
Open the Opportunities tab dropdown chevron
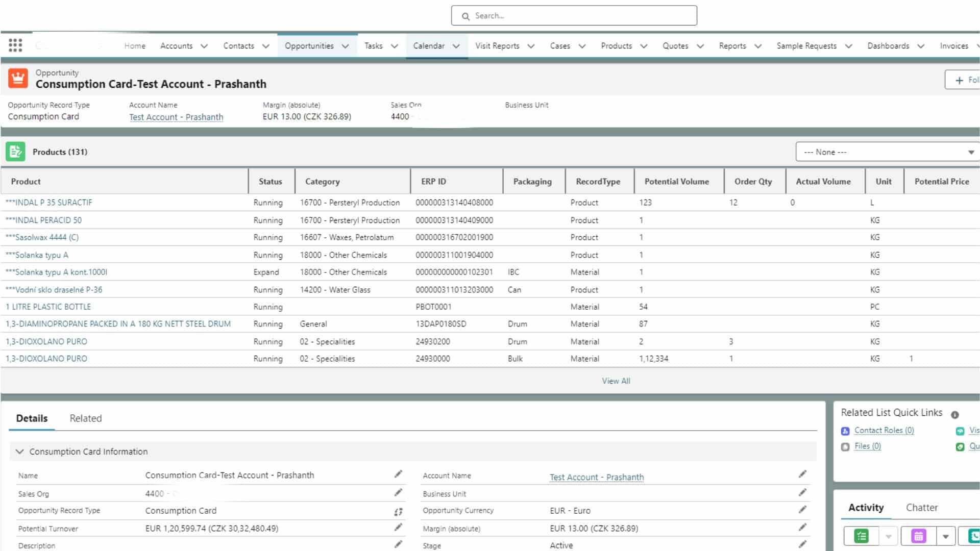pos(346,46)
